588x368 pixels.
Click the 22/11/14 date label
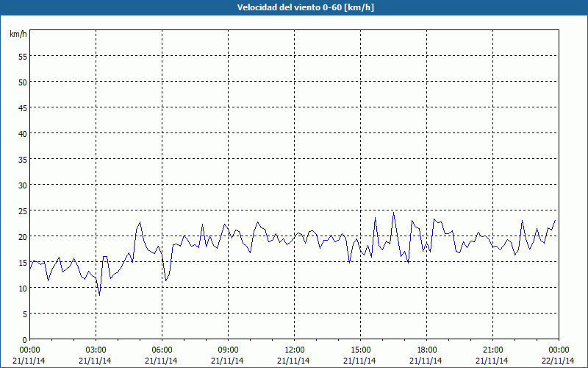(x=558, y=361)
